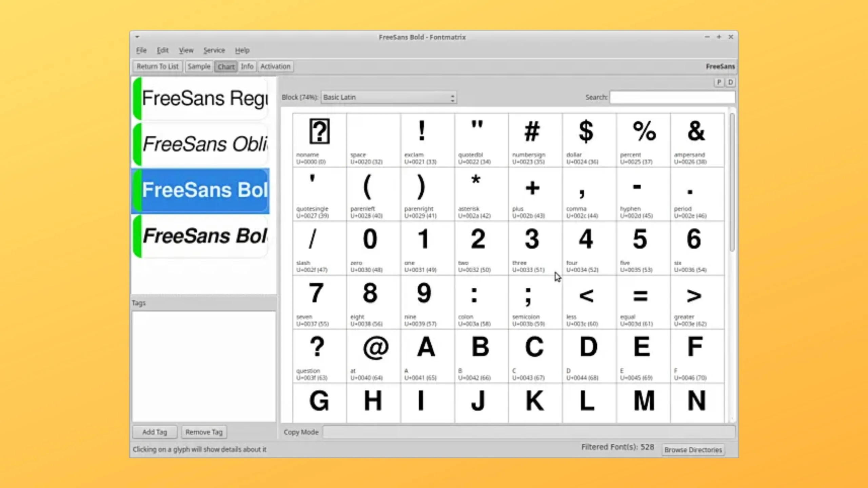
Task: Open the Help menu
Action: 242,50
